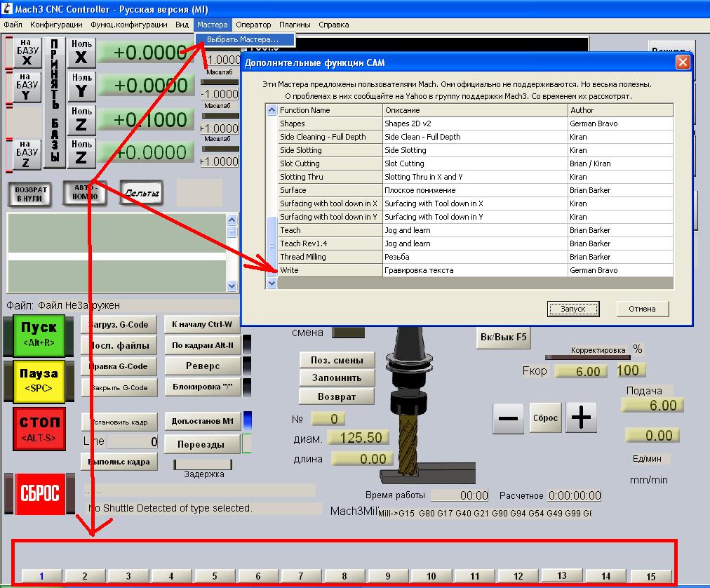Click the Правка G-Code button
The image size is (710, 588).
click(x=119, y=366)
